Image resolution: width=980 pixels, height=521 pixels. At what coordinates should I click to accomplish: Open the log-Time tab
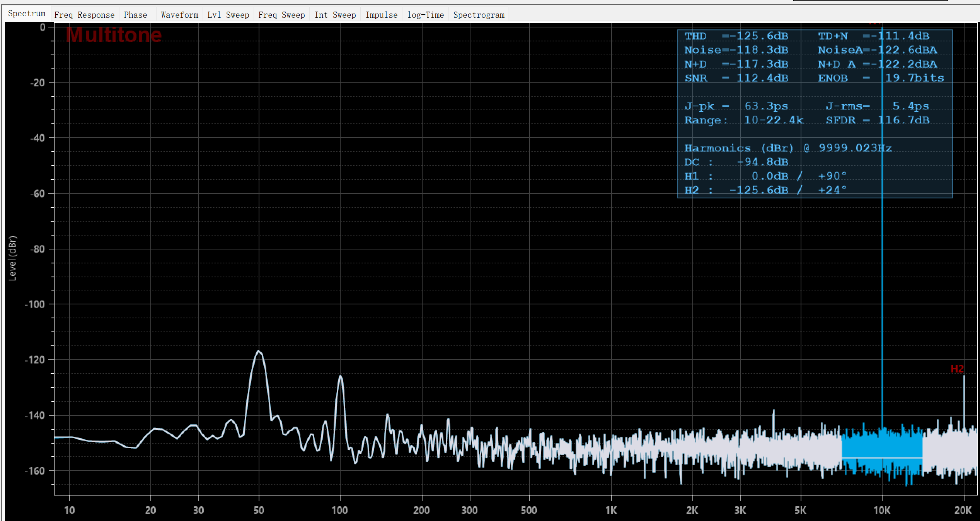[x=425, y=15]
